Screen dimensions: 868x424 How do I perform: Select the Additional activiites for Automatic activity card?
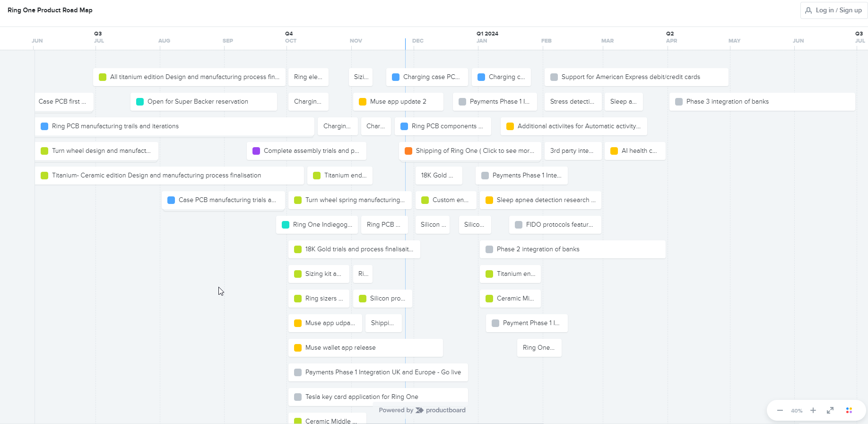coord(573,126)
